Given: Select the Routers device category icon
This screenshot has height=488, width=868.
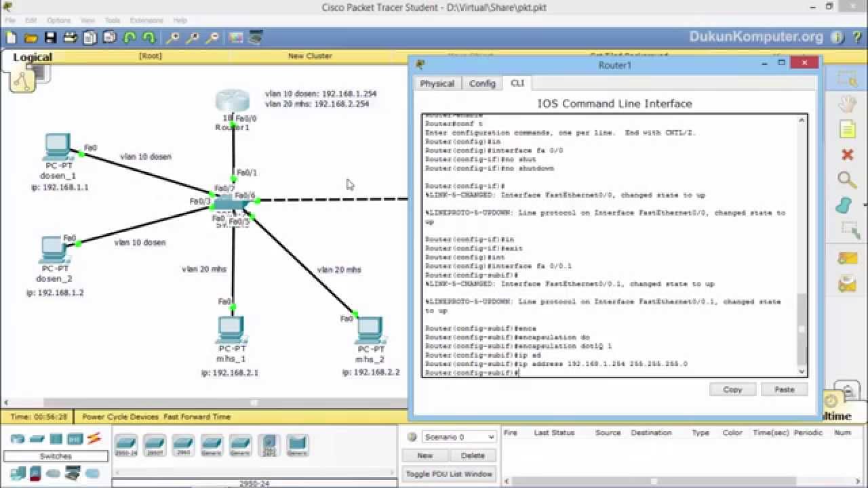Looking at the screenshot, I should tap(17, 439).
